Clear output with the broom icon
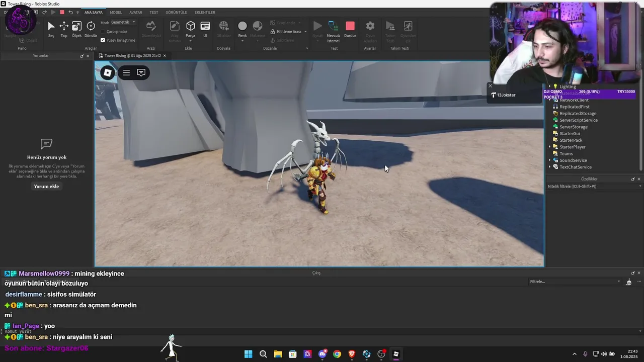 click(628, 282)
